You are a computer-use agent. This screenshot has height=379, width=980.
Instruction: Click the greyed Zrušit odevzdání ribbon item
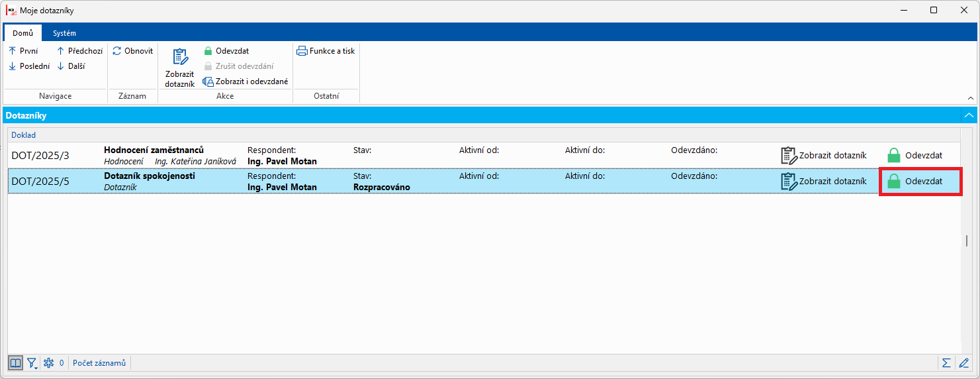coord(238,66)
